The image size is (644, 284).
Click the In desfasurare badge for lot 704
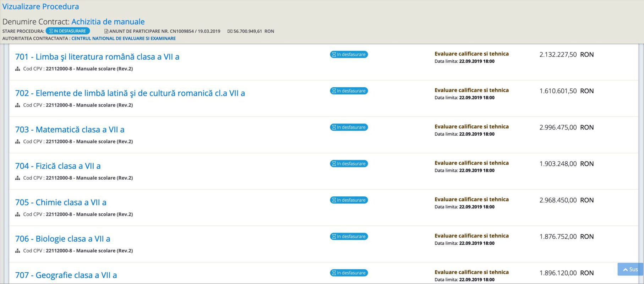(x=349, y=164)
